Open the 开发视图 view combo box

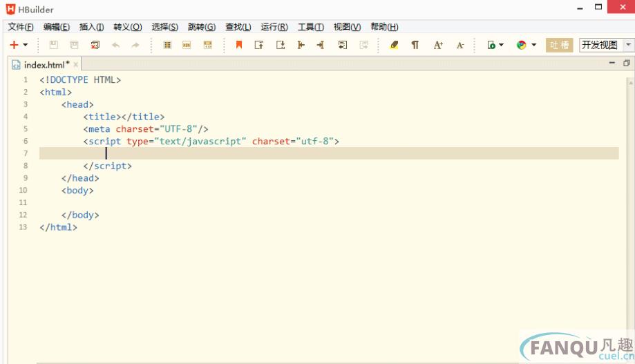click(x=606, y=45)
